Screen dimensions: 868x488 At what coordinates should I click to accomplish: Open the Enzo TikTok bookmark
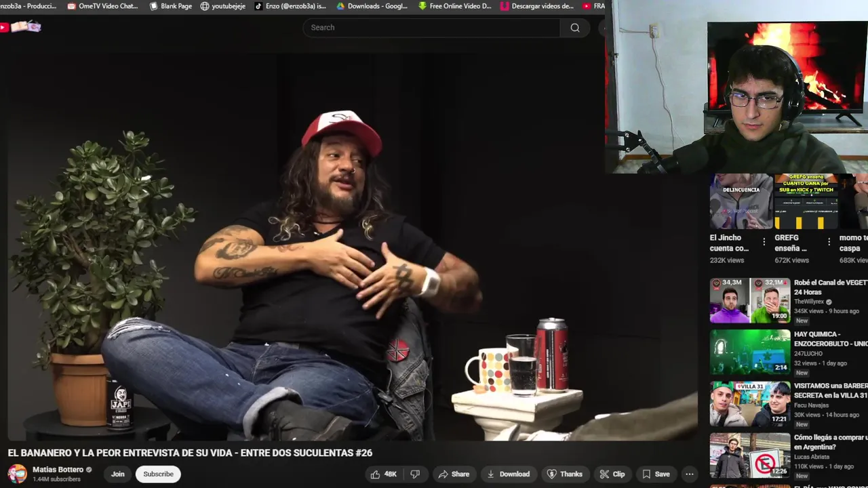[290, 6]
